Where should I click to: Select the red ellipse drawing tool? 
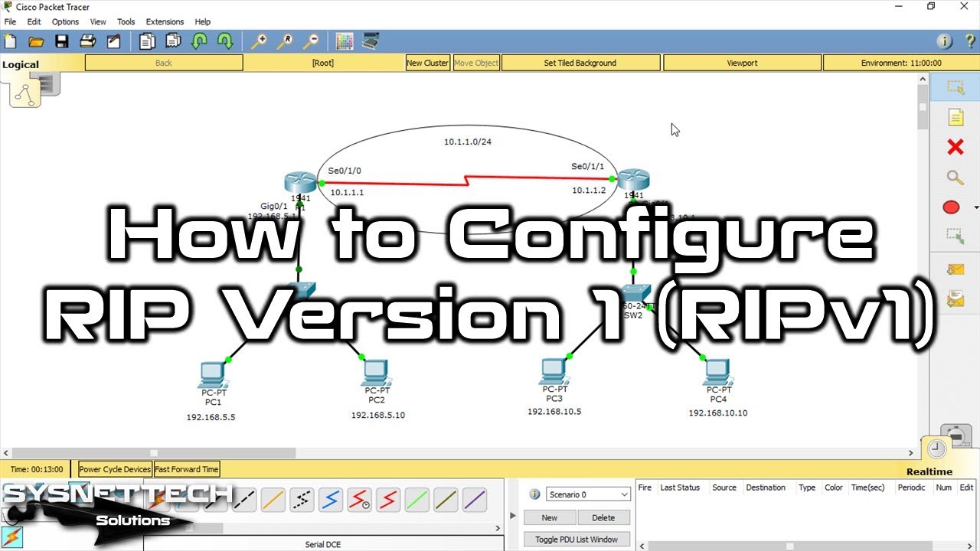pyautogui.click(x=951, y=207)
